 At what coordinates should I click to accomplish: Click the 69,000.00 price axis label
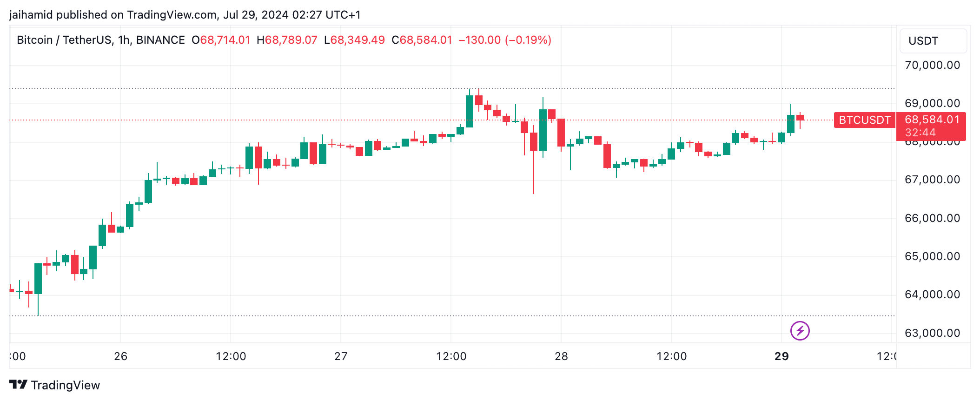(x=932, y=103)
